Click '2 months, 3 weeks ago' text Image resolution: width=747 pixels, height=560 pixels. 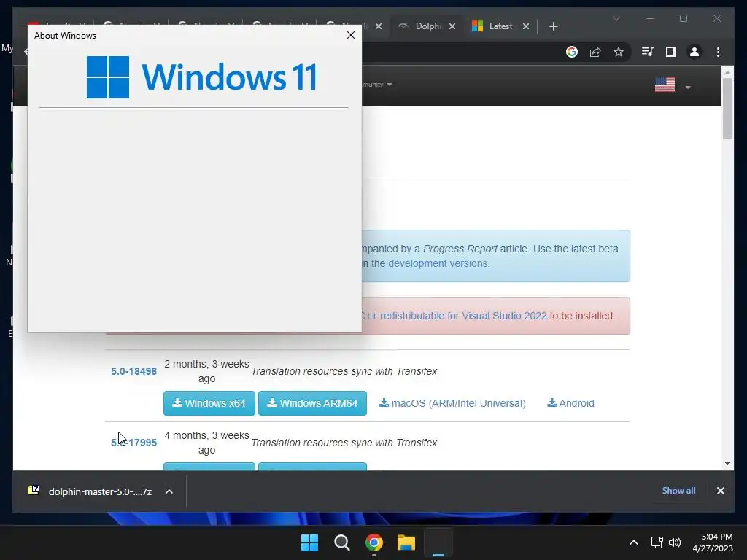pyautogui.click(x=206, y=371)
